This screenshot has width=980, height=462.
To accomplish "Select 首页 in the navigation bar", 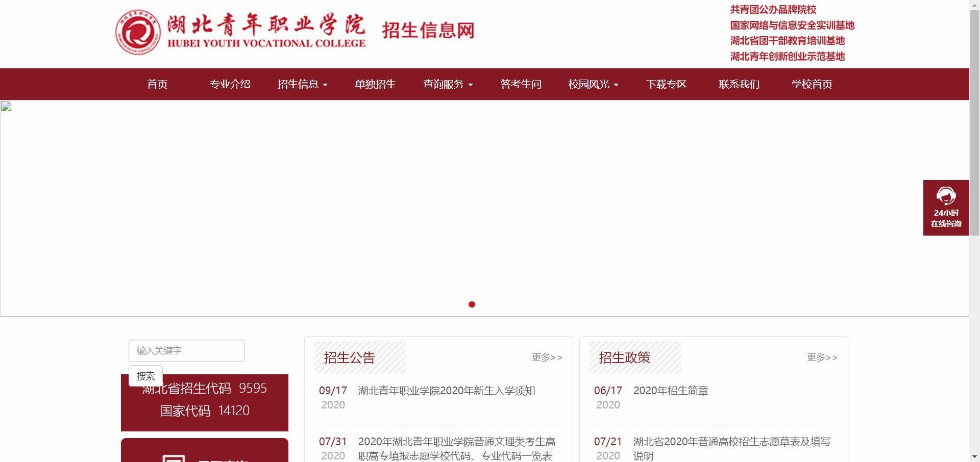I will tap(157, 84).
